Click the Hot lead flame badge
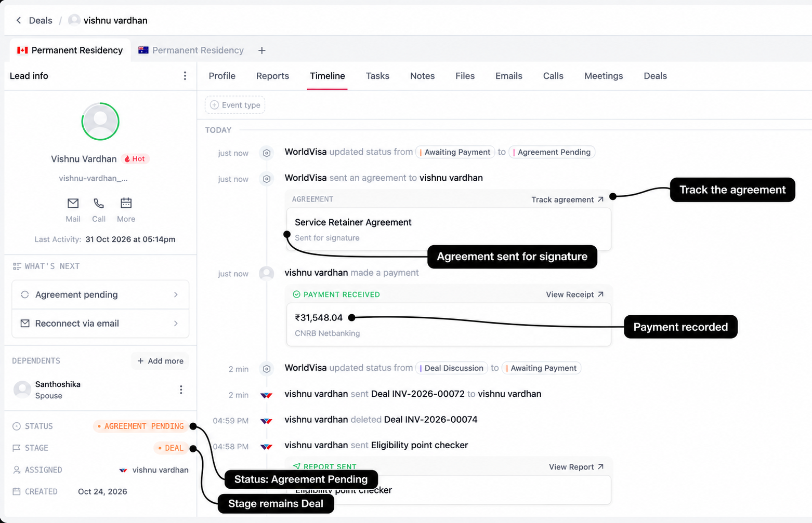The height and width of the screenshot is (523, 812). point(135,159)
